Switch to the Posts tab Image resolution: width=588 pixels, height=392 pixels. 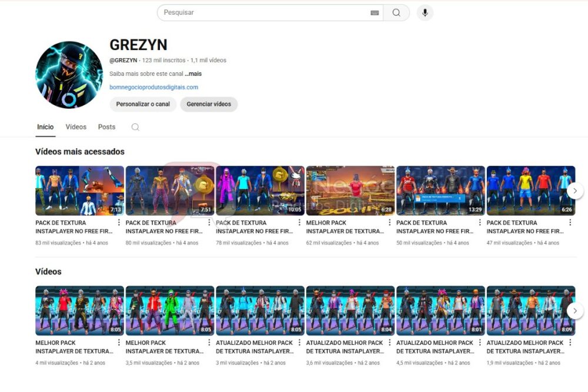coord(106,127)
